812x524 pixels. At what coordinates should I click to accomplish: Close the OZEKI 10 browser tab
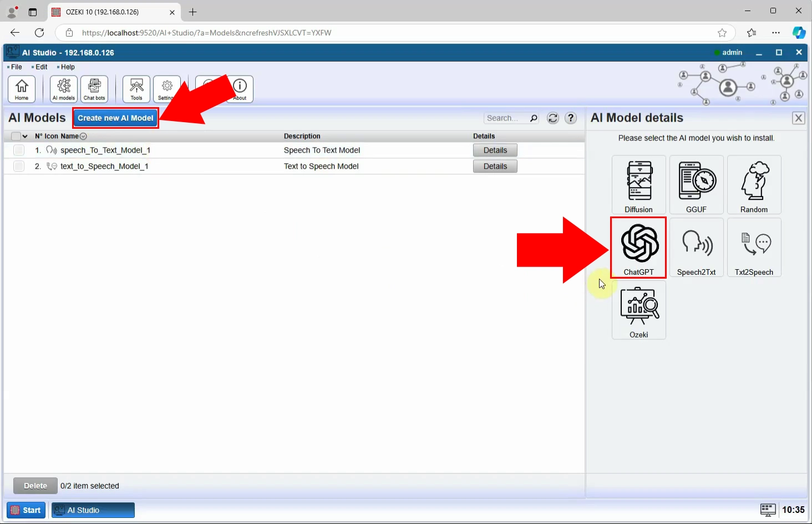click(172, 12)
